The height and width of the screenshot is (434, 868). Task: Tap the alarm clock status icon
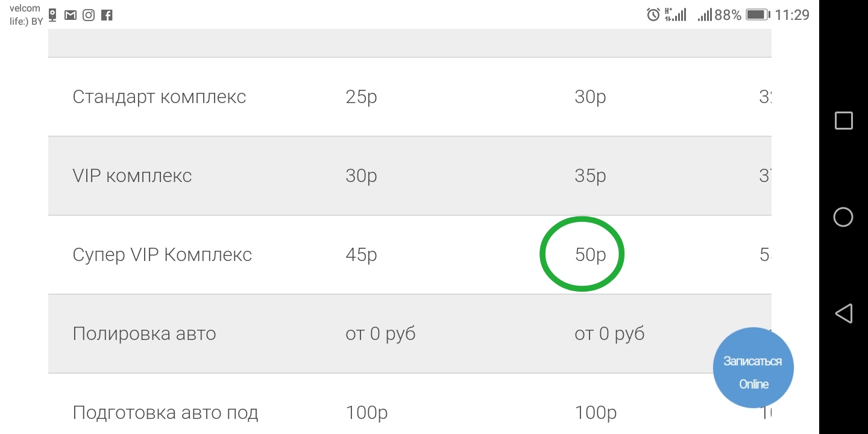click(653, 15)
